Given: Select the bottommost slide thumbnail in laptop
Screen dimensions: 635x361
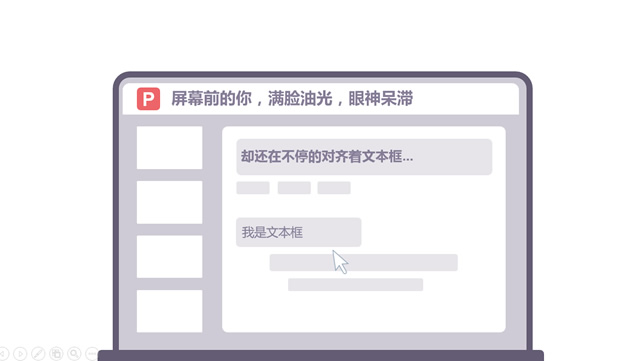Looking at the screenshot, I should pyautogui.click(x=169, y=311).
